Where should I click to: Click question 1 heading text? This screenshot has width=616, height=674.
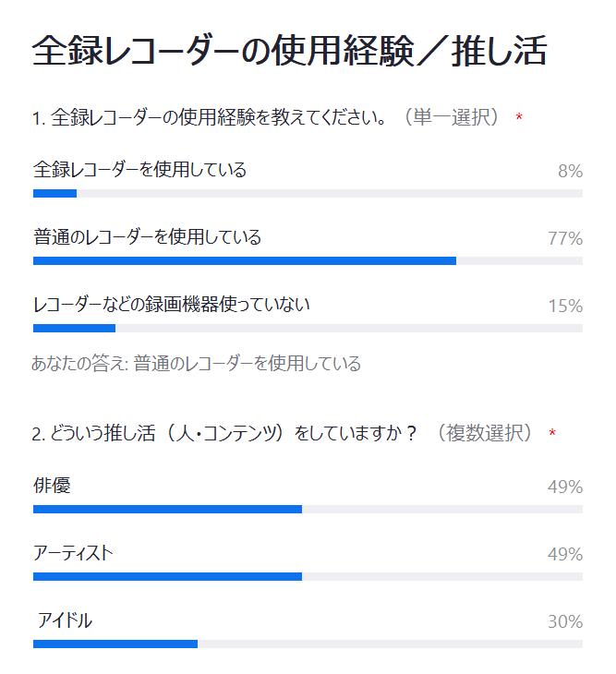point(265,117)
